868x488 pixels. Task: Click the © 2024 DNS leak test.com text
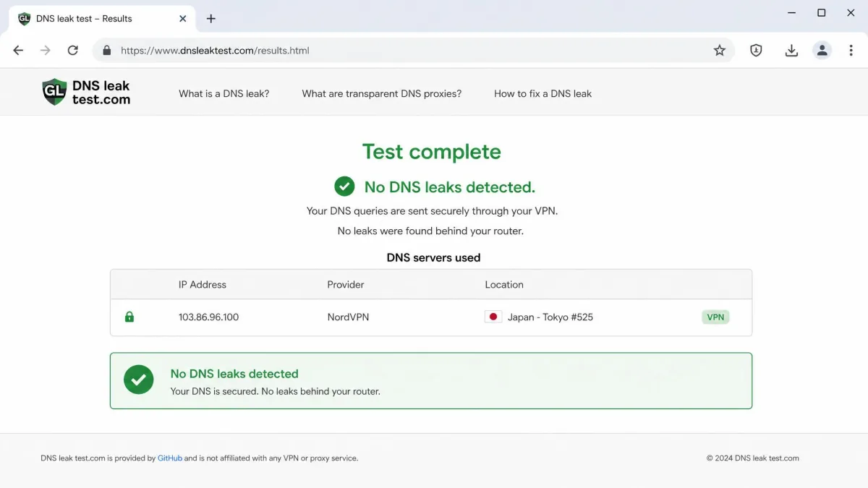pos(753,458)
